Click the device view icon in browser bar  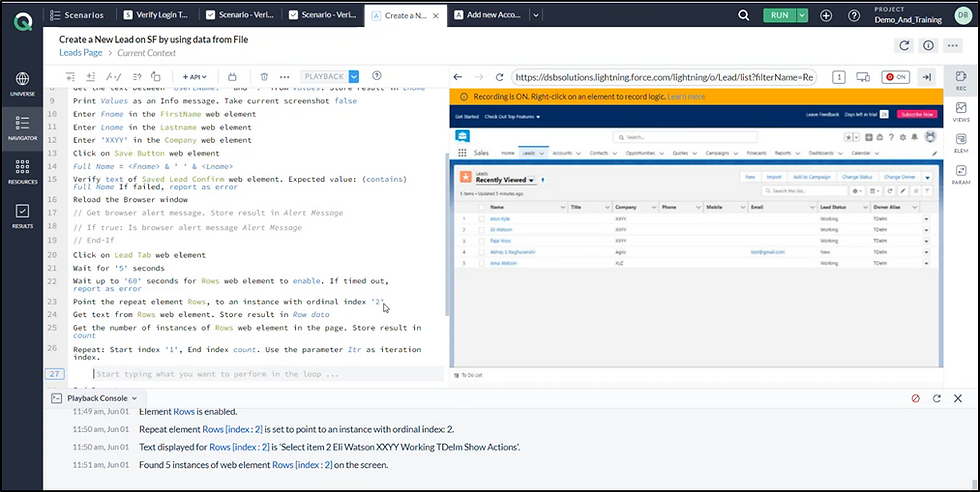pos(863,77)
